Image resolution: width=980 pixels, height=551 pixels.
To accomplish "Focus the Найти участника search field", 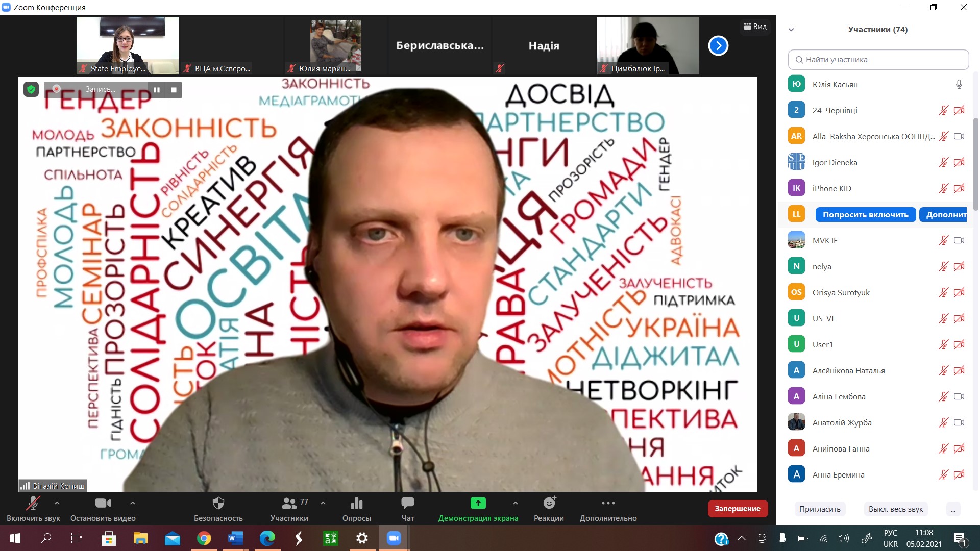I will point(878,60).
